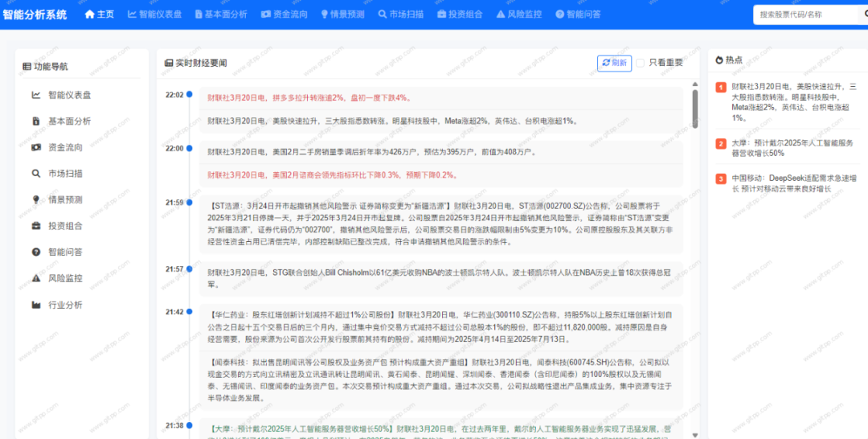868x439 pixels.
Task: Click briefcase icon in sidebar 投资组合 row
Action: (36, 226)
